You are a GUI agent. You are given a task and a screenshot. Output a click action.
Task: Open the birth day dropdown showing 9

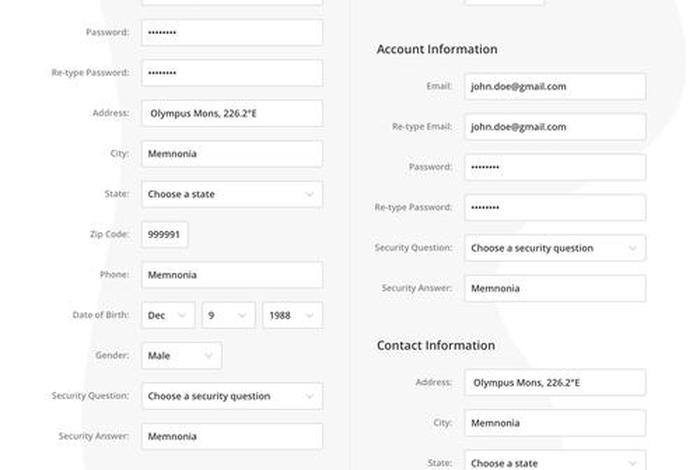tap(229, 315)
